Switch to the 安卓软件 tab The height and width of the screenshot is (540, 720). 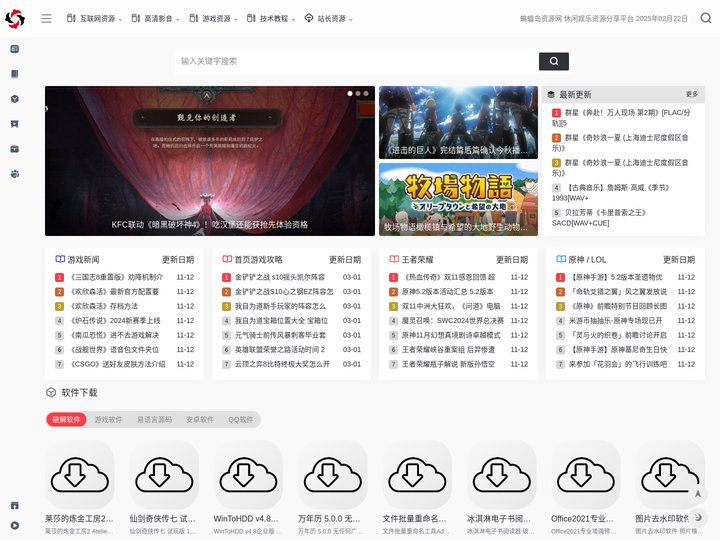pos(200,420)
